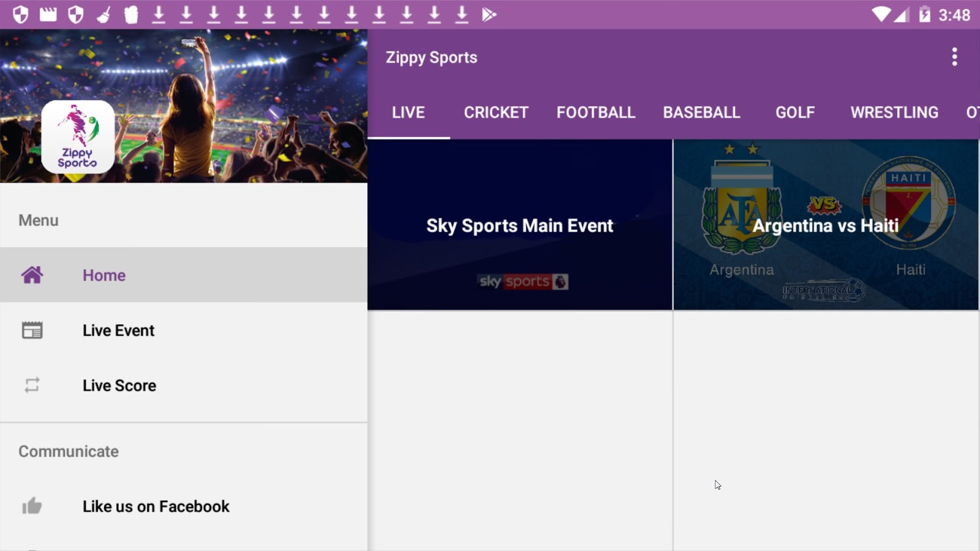This screenshot has width=980, height=551.
Task: Switch to the LIVE tab
Action: [409, 113]
